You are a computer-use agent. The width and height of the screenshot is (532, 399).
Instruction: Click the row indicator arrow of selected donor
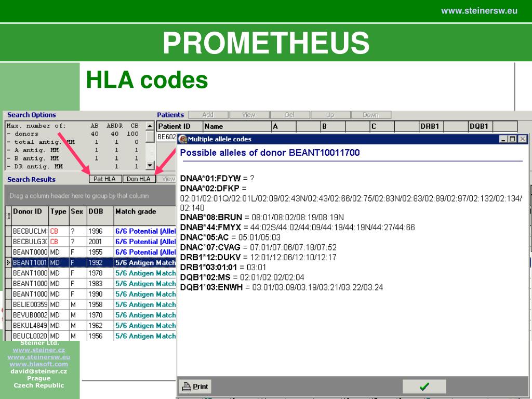8,262
